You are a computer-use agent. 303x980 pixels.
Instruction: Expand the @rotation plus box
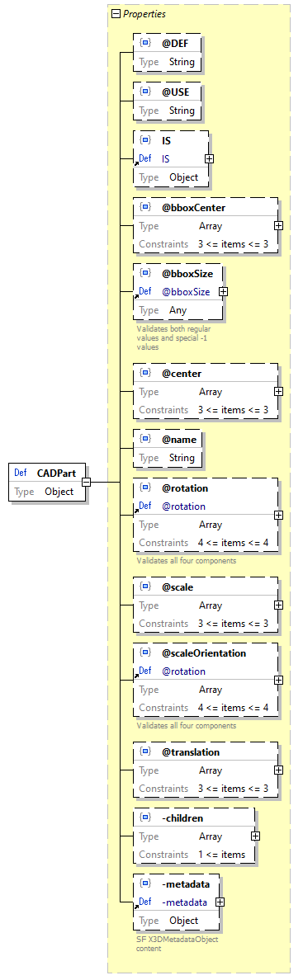pyautogui.click(x=278, y=515)
